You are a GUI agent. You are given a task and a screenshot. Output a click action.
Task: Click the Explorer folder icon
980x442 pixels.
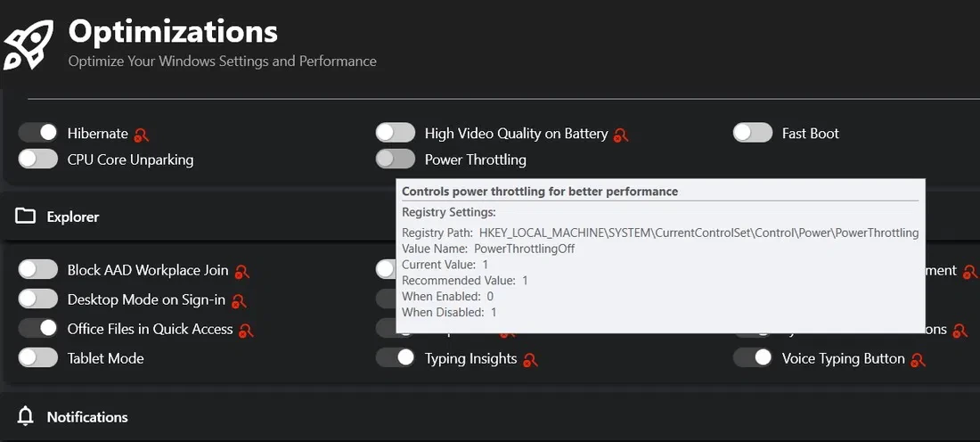pyautogui.click(x=25, y=217)
